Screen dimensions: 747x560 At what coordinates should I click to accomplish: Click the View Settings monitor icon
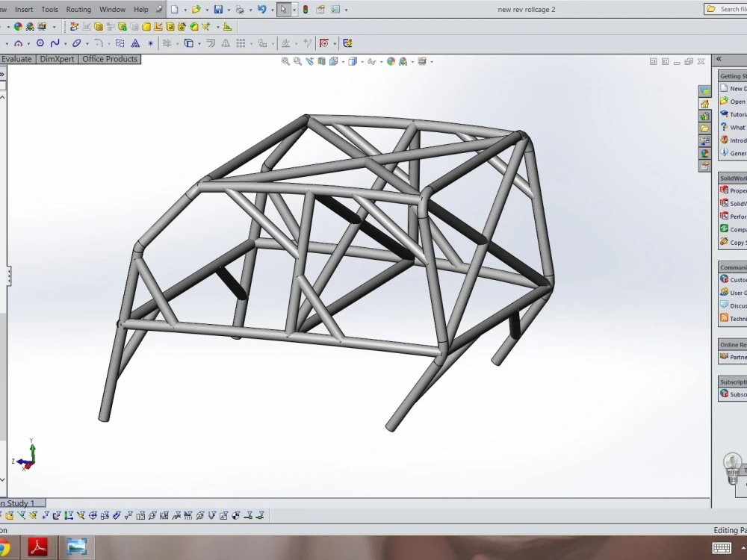(x=422, y=61)
